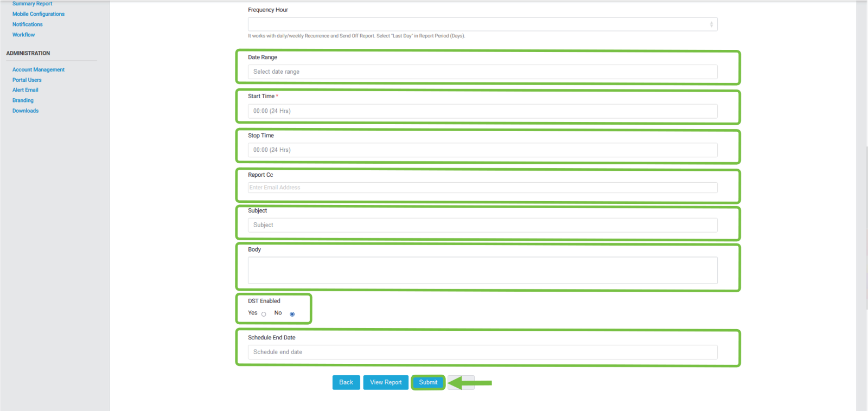
Task: Open the Frequency Hour dropdown
Action: pyautogui.click(x=482, y=24)
